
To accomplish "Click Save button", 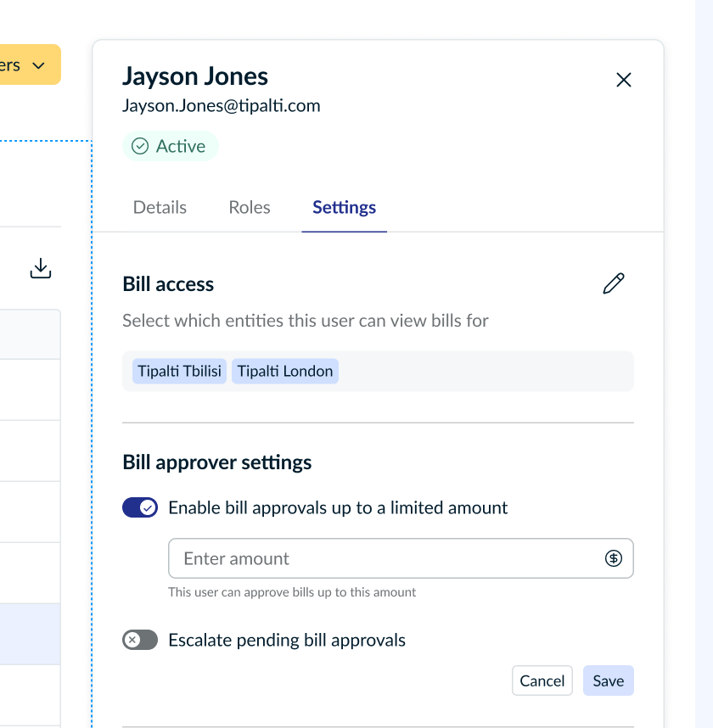I will point(608,680).
